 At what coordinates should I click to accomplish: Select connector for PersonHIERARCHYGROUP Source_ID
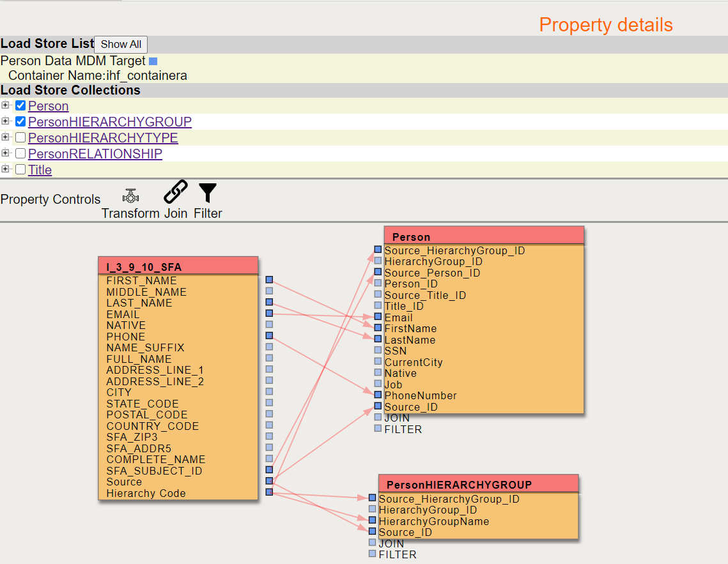pos(373,531)
